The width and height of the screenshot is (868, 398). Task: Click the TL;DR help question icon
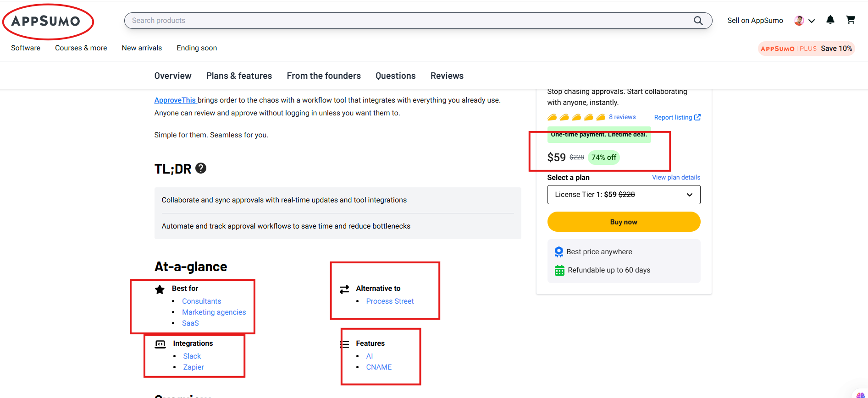pos(201,168)
